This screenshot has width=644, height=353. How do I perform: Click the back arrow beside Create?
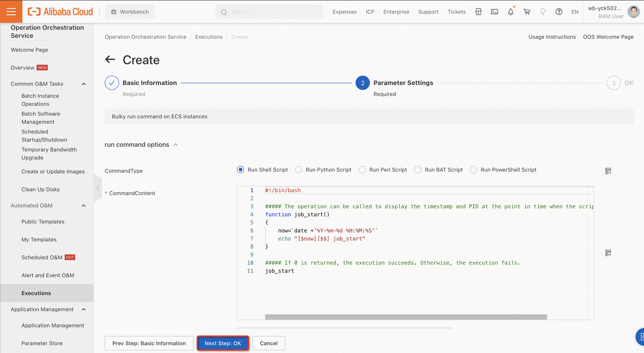click(110, 60)
